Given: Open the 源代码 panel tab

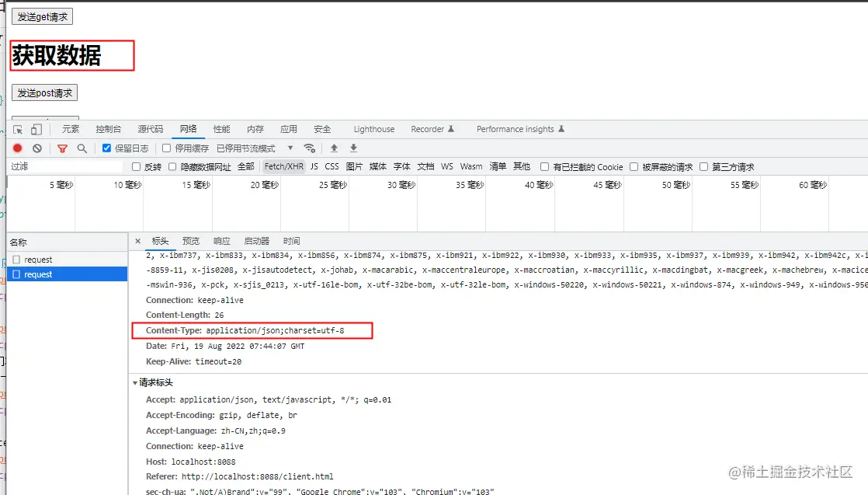Looking at the screenshot, I should 151,129.
